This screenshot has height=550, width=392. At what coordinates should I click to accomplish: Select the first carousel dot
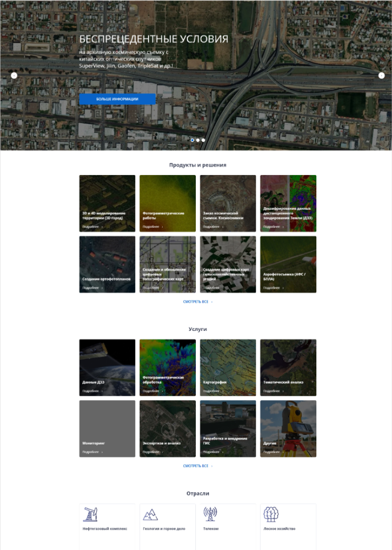193,140
